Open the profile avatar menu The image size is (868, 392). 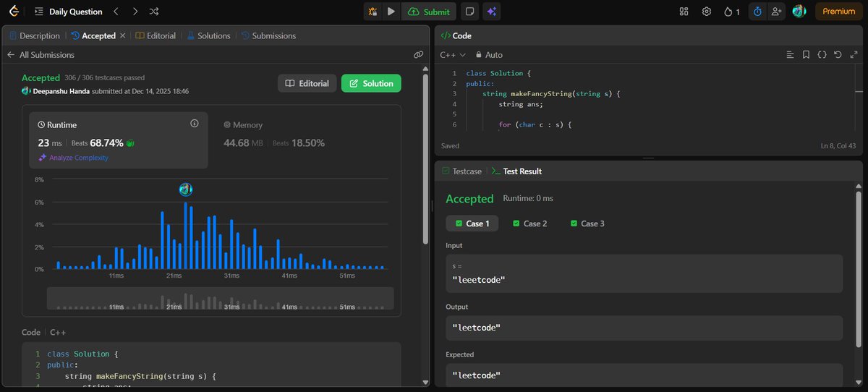(x=799, y=12)
